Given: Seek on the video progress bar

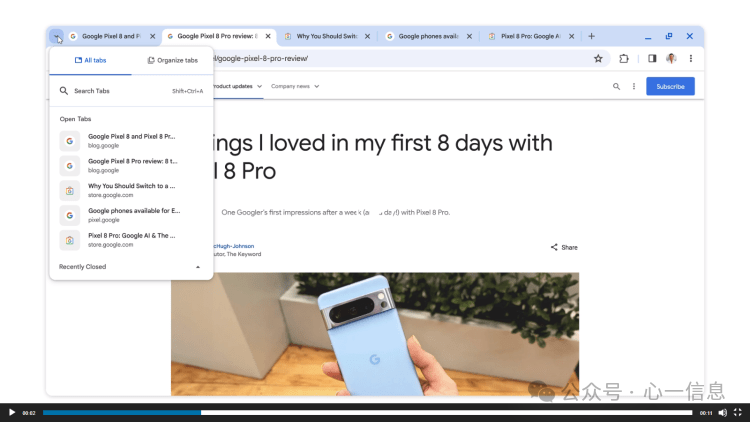Looking at the screenshot, I should point(367,412).
